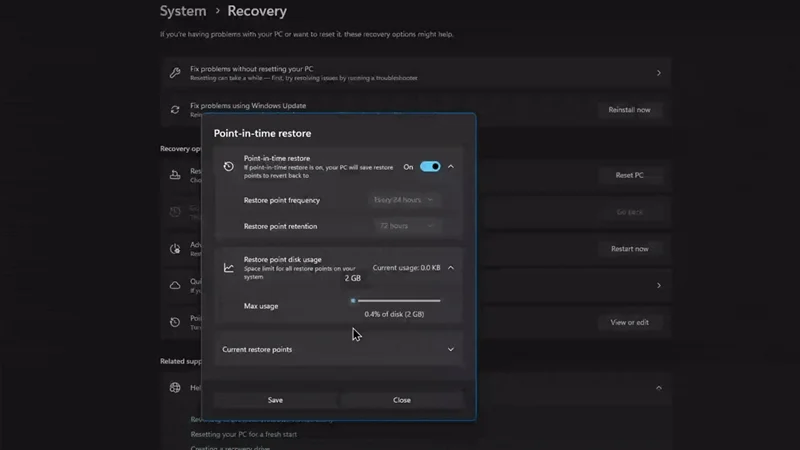The width and height of the screenshot is (800, 450).
Task: Open the cloud icon row's arrow chevron
Action: (x=659, y=286)
